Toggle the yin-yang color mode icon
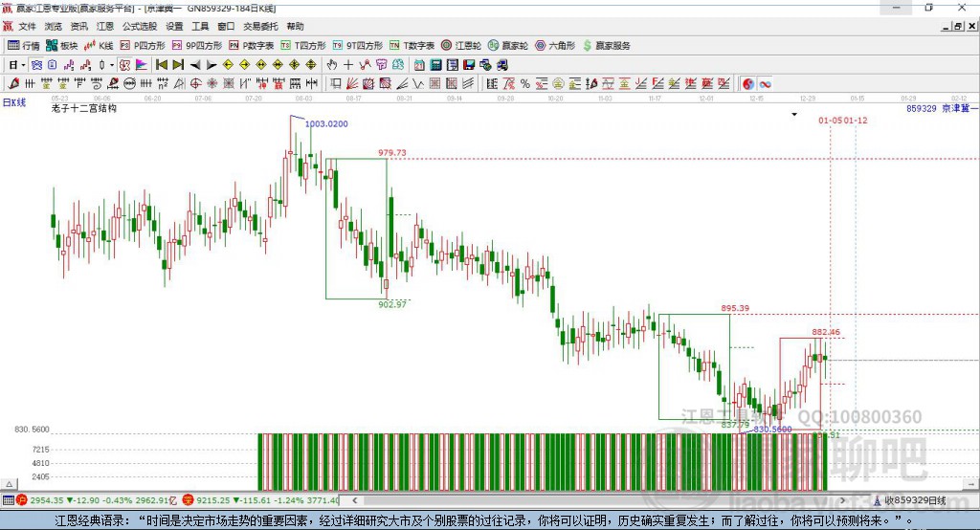This screenshot has width=980, height=530. pos(748,84)
